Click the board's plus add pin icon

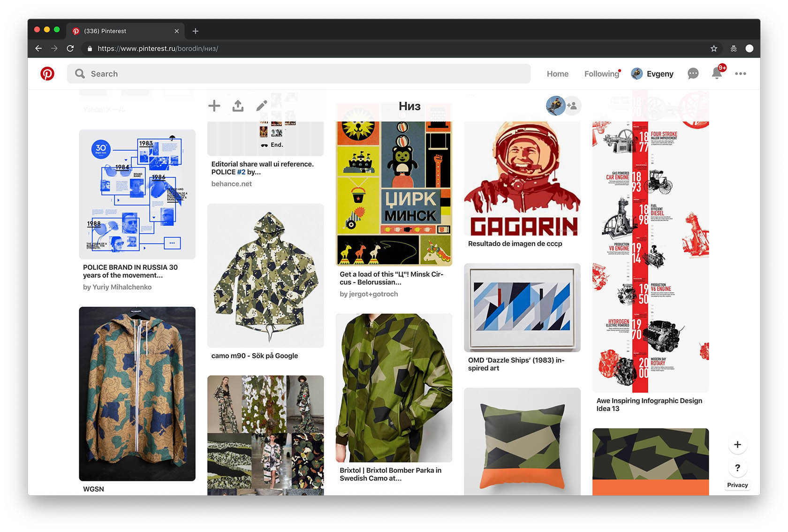coord(214,106)
